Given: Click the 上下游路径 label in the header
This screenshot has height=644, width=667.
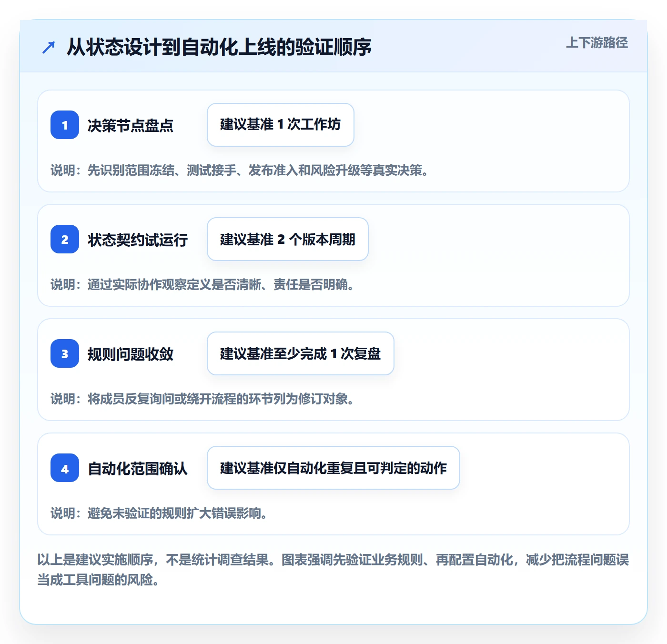Looking at the screenshot, I should pyautogui.click(x=597, y=43).
